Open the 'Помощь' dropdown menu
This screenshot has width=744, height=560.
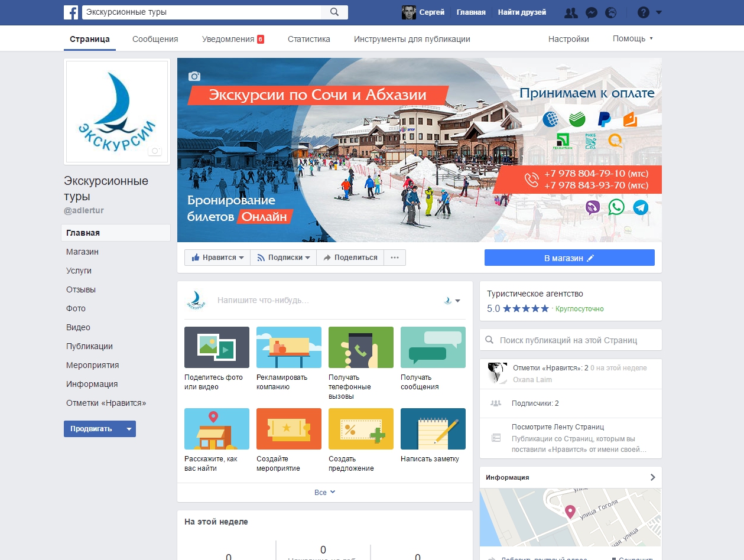633,39
